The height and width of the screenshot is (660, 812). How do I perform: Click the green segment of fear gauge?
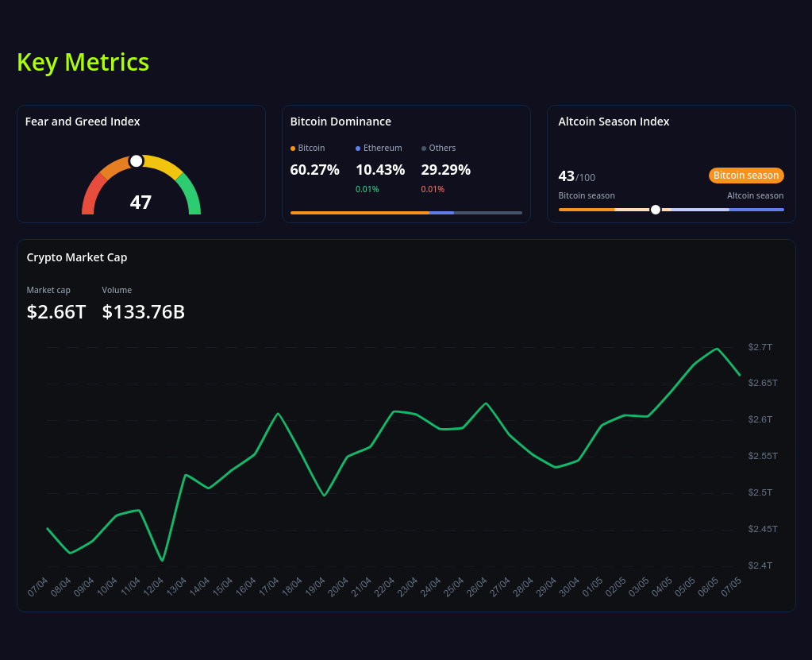191,195
